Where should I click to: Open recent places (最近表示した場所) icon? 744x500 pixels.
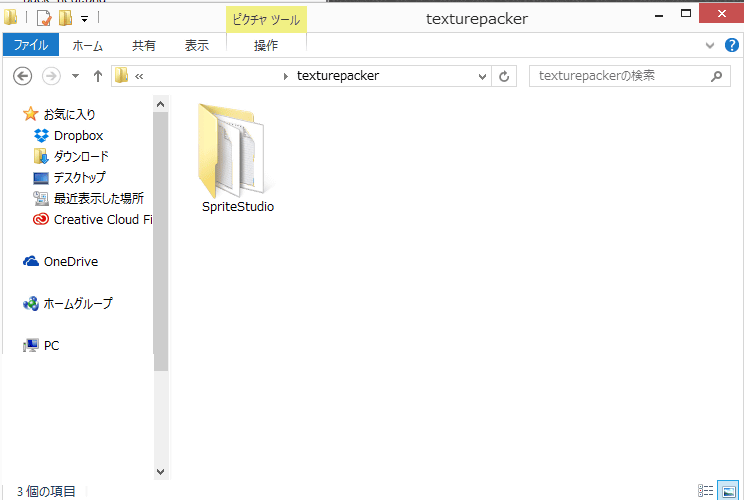(41, 198)
